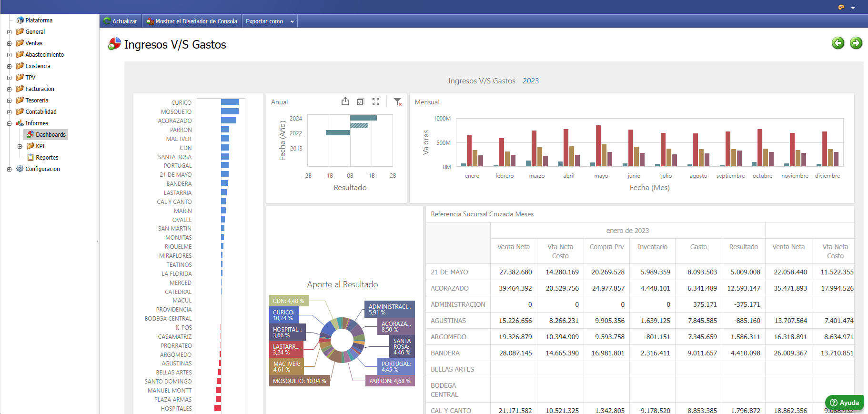Click Mostrar el Diseñador de Consola
The height and width of the screenshot is (414, 868).
point(192,21)
